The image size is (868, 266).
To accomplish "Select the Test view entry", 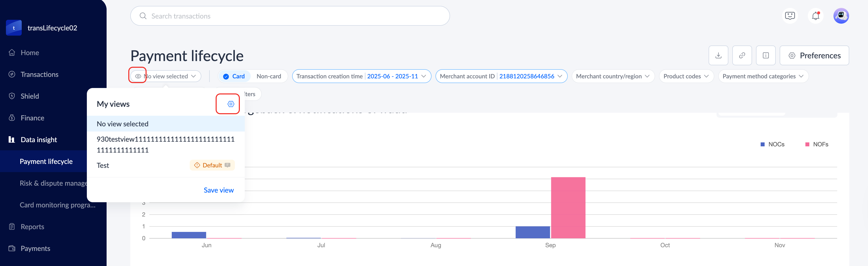I will click(103, 165).
